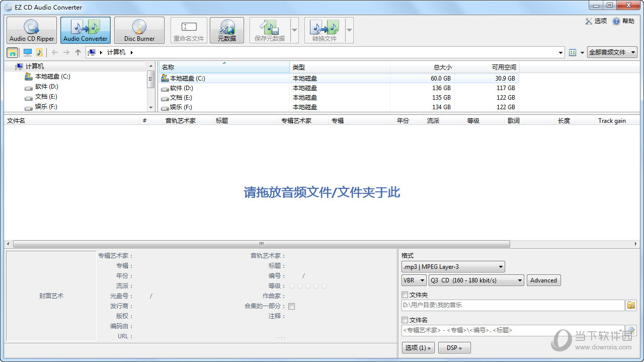The image size is (644, 362).
Task: Select 软件 (D:) row in file list
Action: 339,88
